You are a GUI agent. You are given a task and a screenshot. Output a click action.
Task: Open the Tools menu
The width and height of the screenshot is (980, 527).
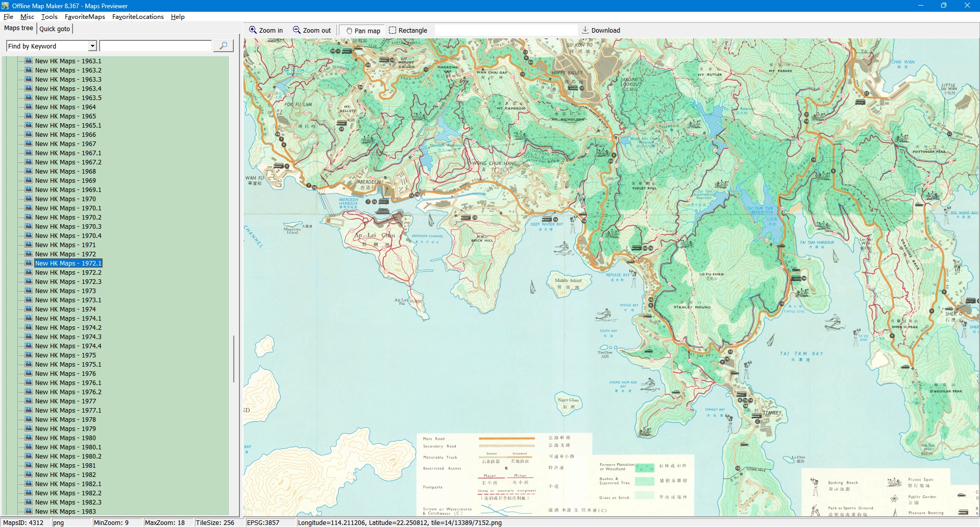pyautogui.click(x=49, y=17)
